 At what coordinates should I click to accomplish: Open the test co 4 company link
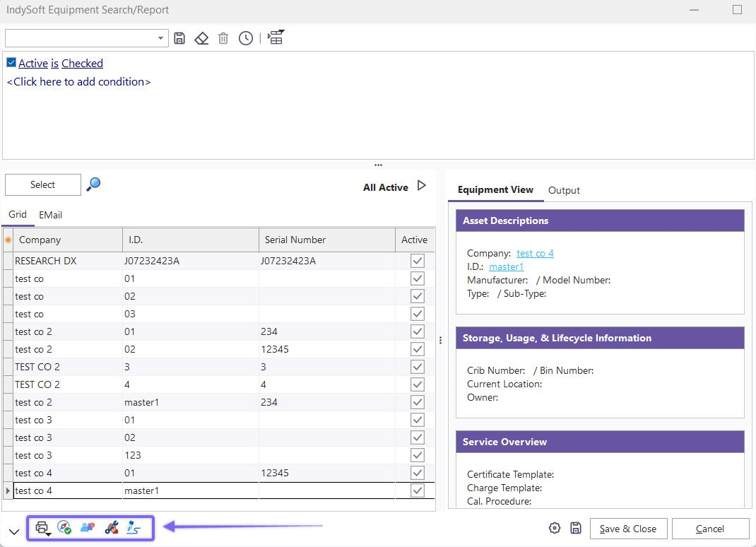click(x=535, y=253)
